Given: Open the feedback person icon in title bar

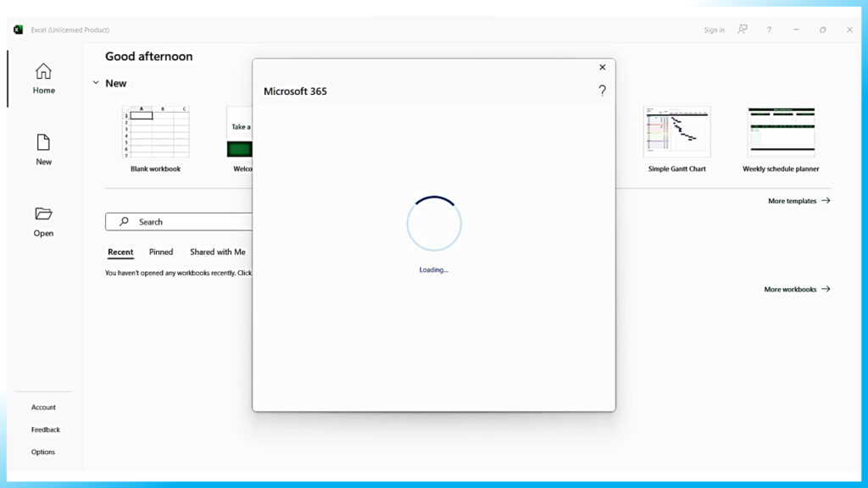Looking at the screenshot, I should click(x=743, y=30).
